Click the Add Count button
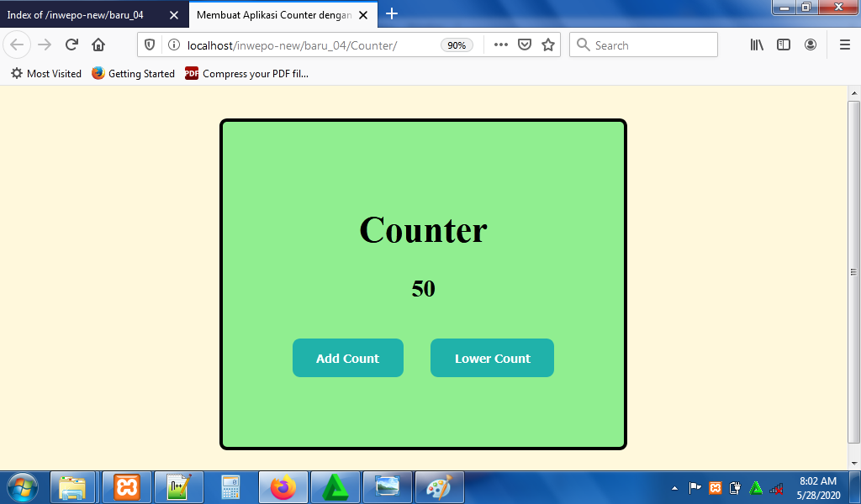861x504 pixels. click(347, 358)
